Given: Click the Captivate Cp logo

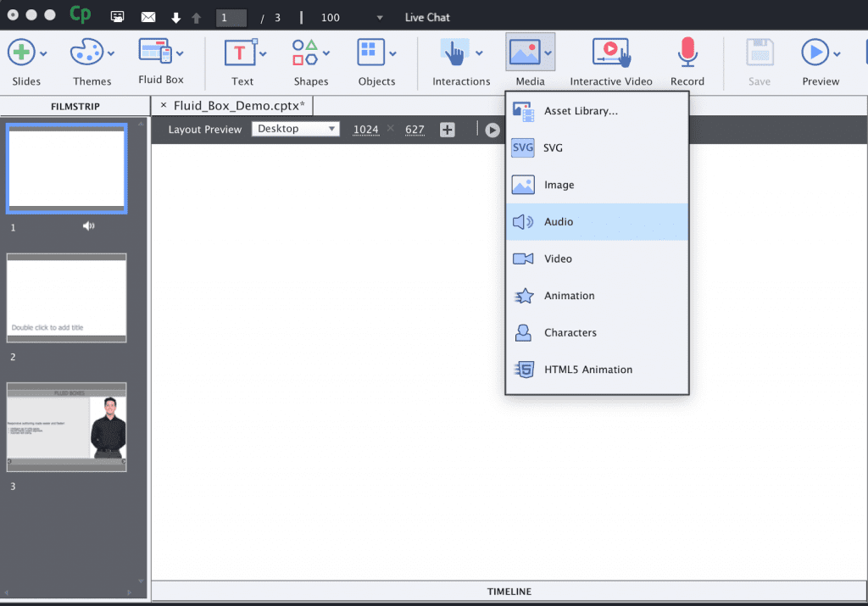Looking at the screenshot, I should 81,14.
